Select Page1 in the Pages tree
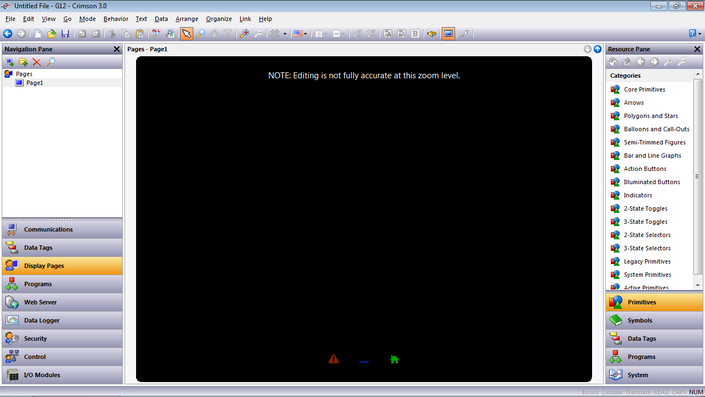This screenshot has width=705, height=397. 35,83
